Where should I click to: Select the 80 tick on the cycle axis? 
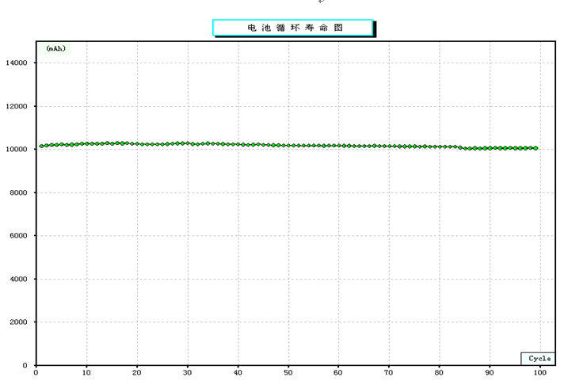coord(439,372)
